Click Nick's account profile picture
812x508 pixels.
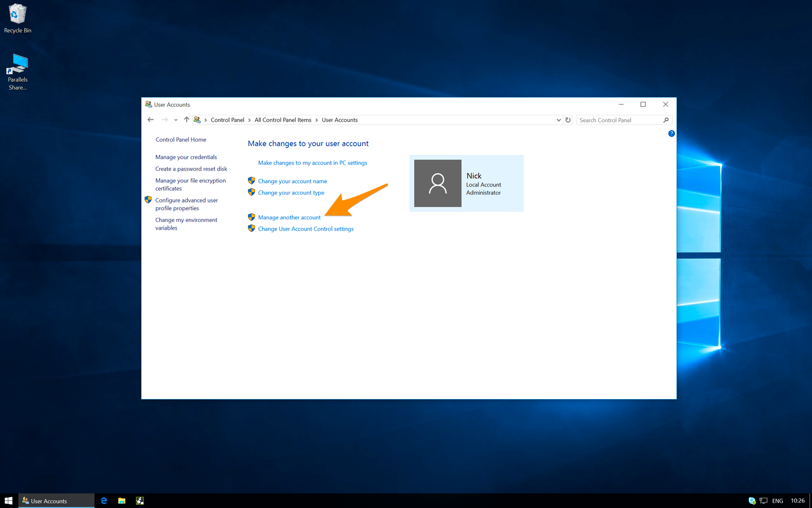pos(437,183)
